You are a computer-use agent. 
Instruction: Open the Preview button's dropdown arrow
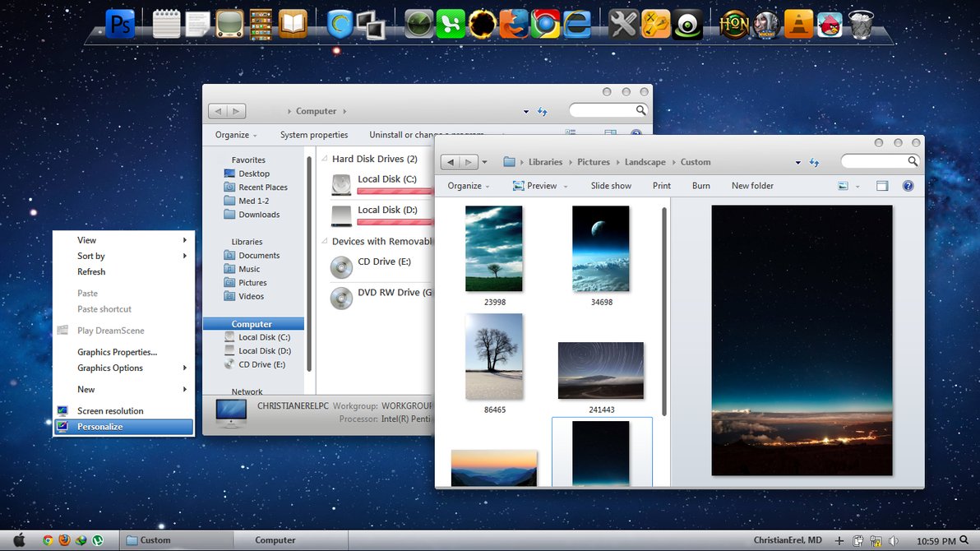pyautogui.click(x=566, y=187)
